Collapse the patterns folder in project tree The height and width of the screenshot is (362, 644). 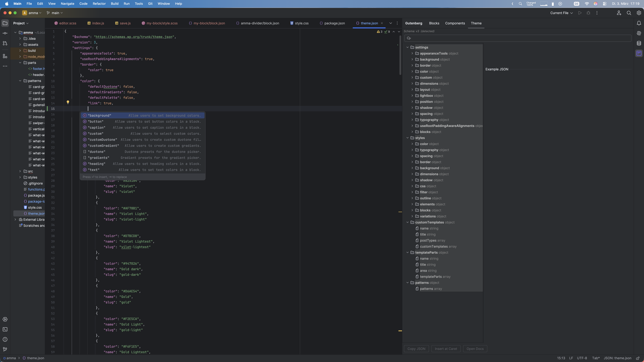point(20,81)
